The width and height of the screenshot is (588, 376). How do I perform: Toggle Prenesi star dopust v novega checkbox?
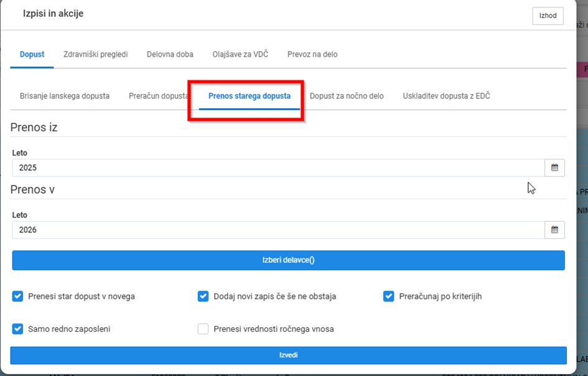click(x=17, y=296)
